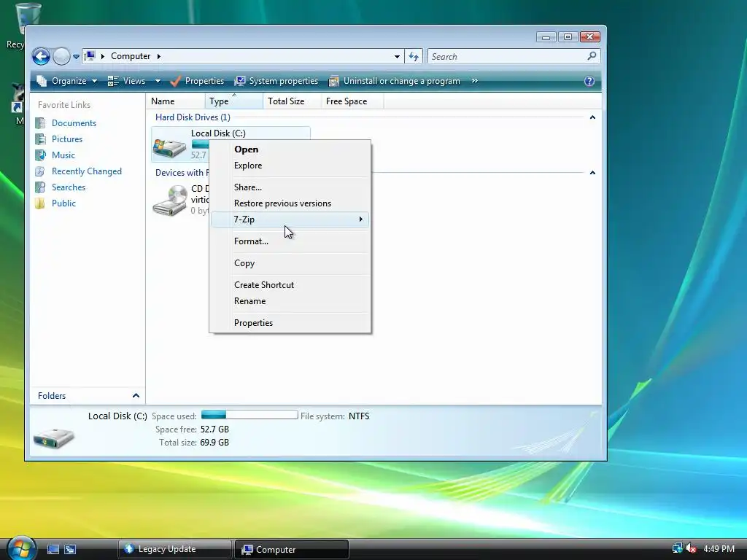Expand the Computer breadcrumb arrow
This screenshot has width=747, height=560.
pos(158,56)
